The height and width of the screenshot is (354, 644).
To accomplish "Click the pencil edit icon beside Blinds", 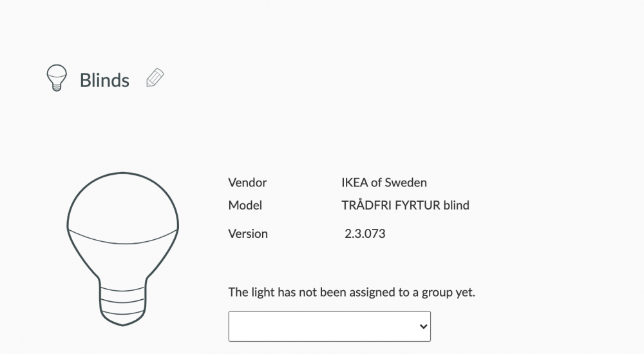I will 155,78.
